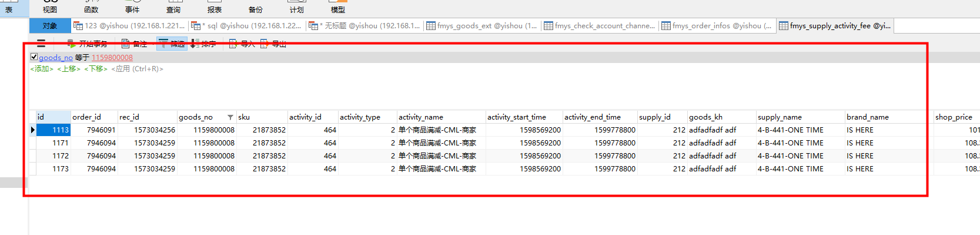Click activity_name cell in row 1171
Screen dimensions: 980x235
coord(441,143)
